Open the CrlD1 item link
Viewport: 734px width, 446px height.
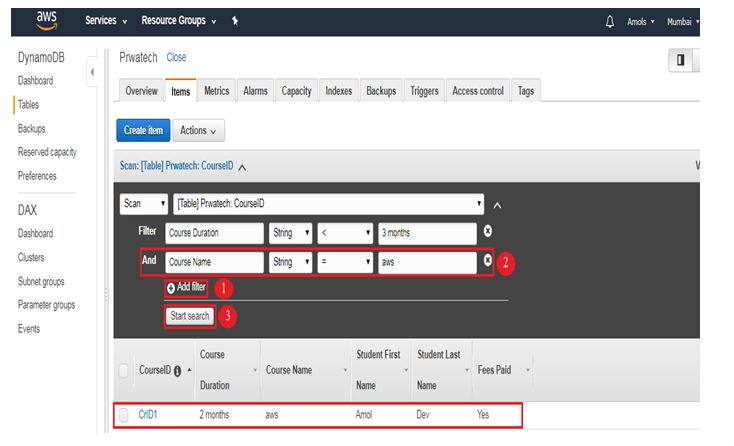(148, 415)
